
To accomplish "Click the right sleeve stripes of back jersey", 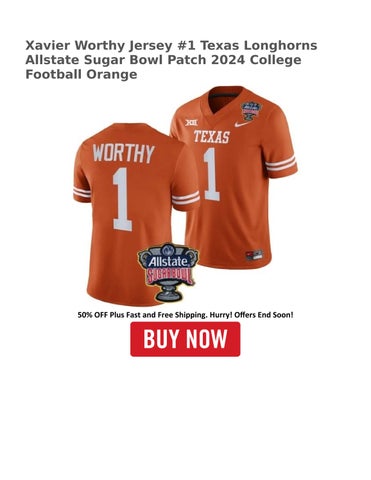I will (186, 198).
